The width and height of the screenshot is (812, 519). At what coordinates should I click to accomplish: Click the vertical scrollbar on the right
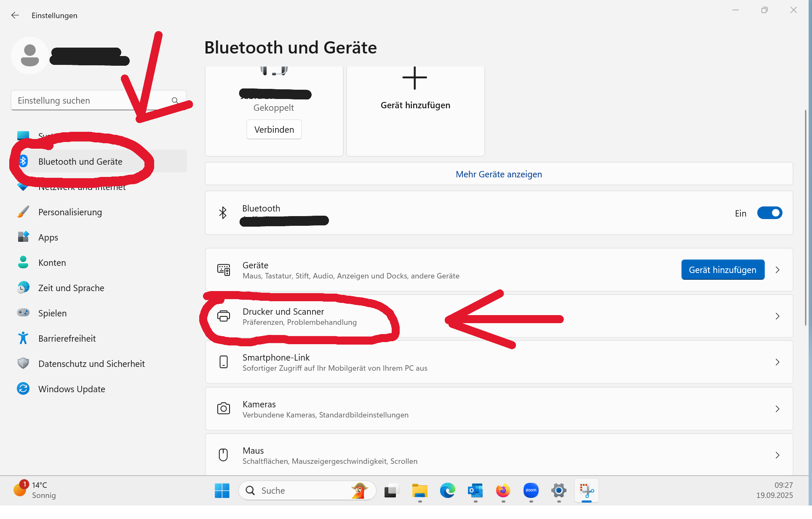pyautogui.click(x=805, y=217)
